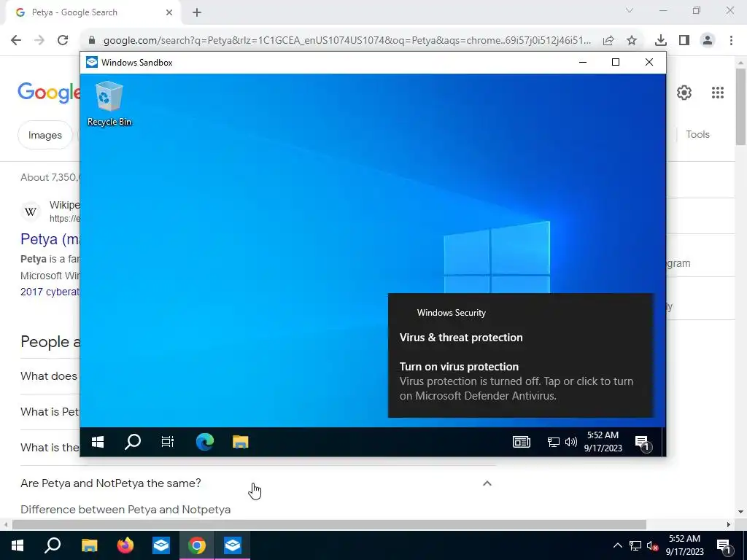This screenshot has width=747, height=560.
Task: Open the first Windows Sandbox taskbar icon
Action: click(161, 545)
